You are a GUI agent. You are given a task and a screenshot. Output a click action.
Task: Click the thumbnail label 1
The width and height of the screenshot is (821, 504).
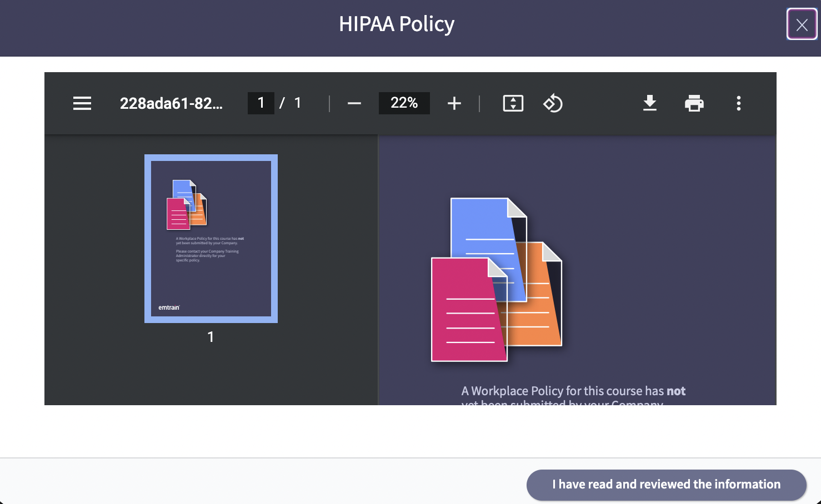coord(211,337)
